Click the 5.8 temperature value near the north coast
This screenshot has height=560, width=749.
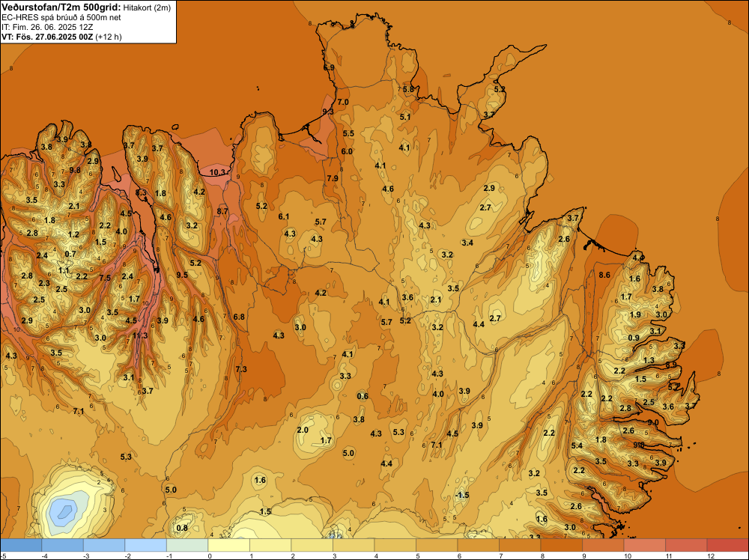point(408,89)
